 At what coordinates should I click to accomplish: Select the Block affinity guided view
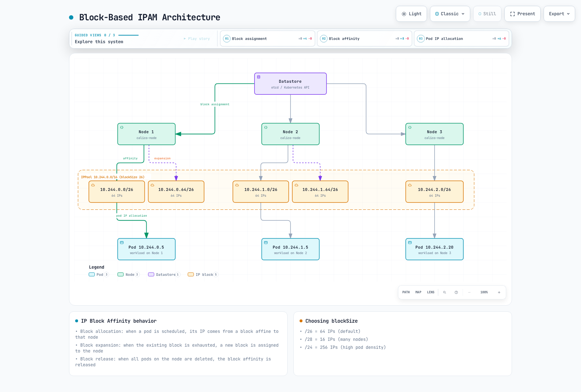[x=365, y=38]
